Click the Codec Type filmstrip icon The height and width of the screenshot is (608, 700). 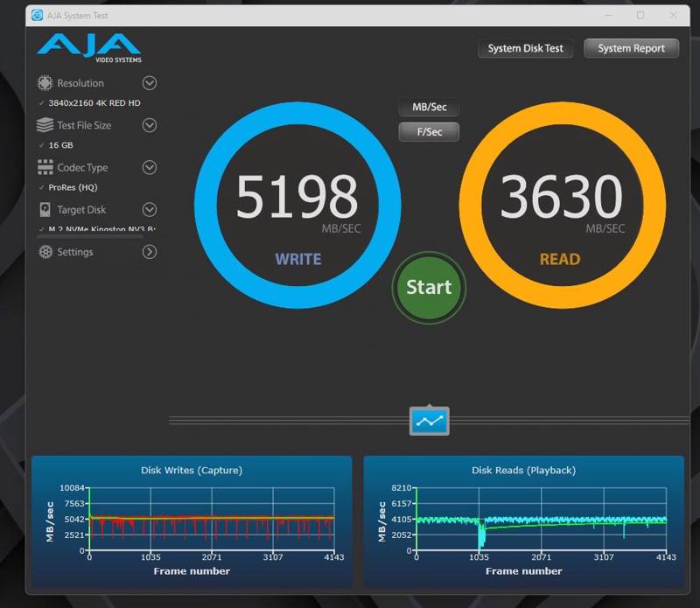(x=45, y=167)
